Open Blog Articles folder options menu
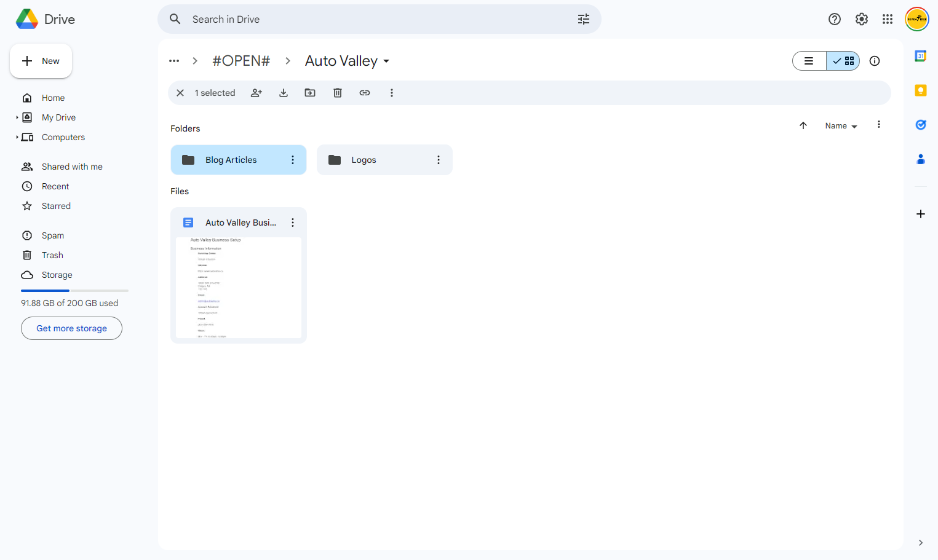The width and height of the screenshot is (938, 560). pyautogui.click(x=293, y=160)
